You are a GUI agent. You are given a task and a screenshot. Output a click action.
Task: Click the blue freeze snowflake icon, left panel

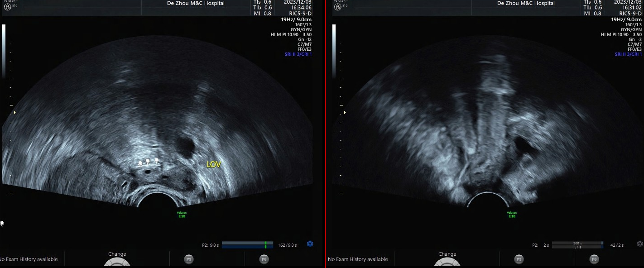point(310,244)
